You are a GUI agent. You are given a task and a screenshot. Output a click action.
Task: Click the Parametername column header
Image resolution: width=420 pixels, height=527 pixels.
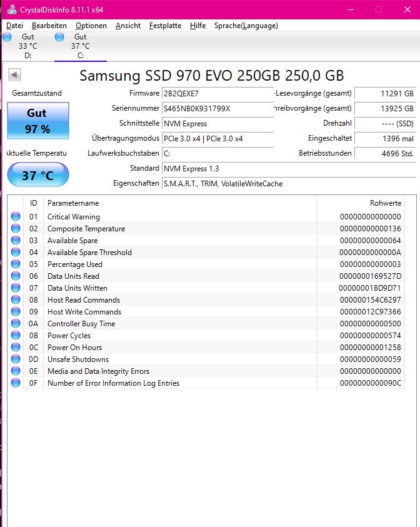point(180,203)
